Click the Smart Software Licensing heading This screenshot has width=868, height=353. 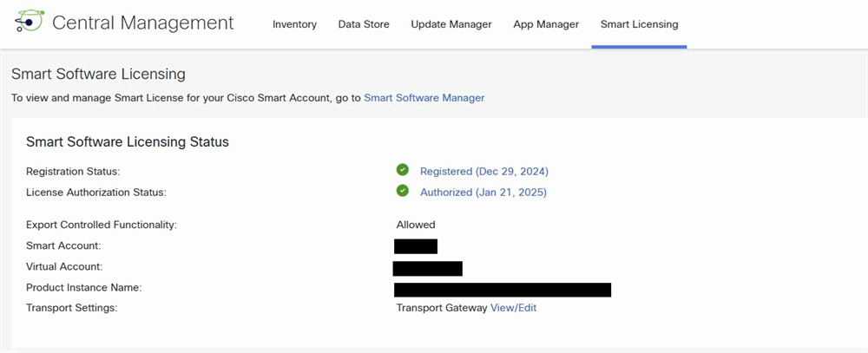(99, 74)
